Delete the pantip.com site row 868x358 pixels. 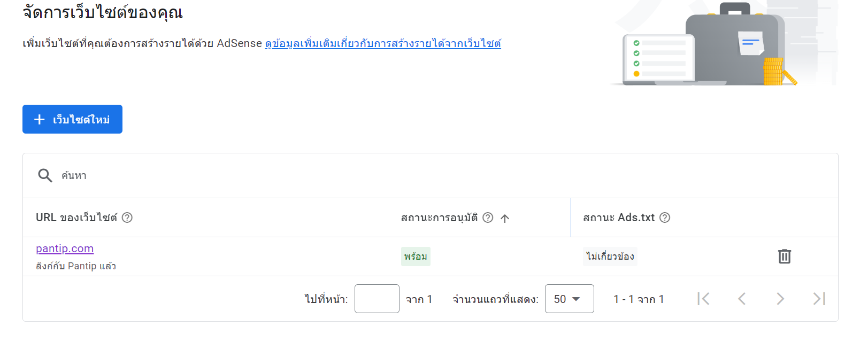(x=784, y=256)
